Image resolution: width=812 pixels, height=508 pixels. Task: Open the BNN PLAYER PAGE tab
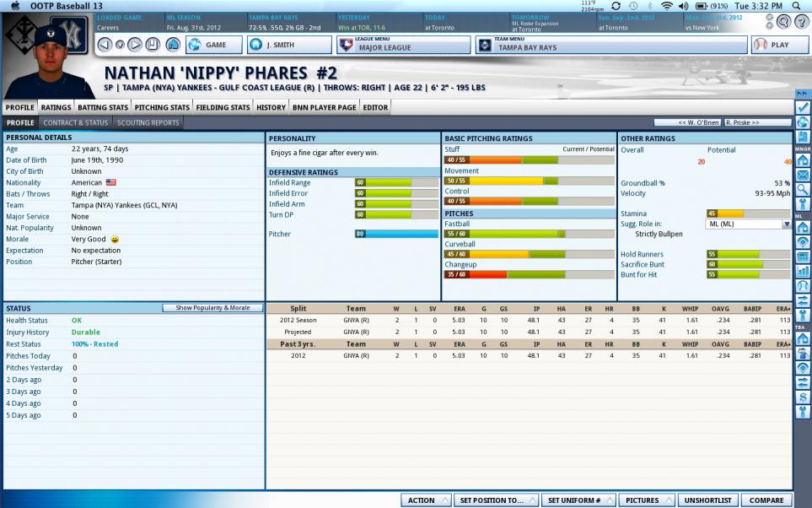click(324, 107)
